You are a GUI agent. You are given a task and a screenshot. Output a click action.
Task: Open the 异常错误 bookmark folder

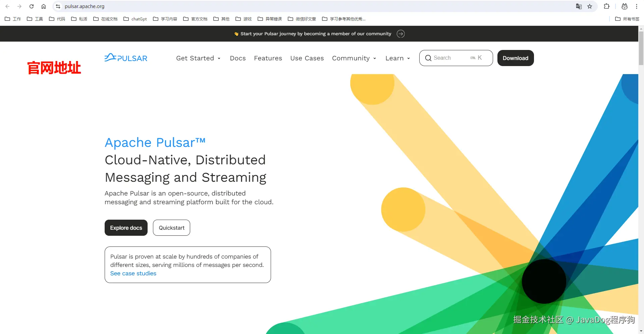click(270, 19)
